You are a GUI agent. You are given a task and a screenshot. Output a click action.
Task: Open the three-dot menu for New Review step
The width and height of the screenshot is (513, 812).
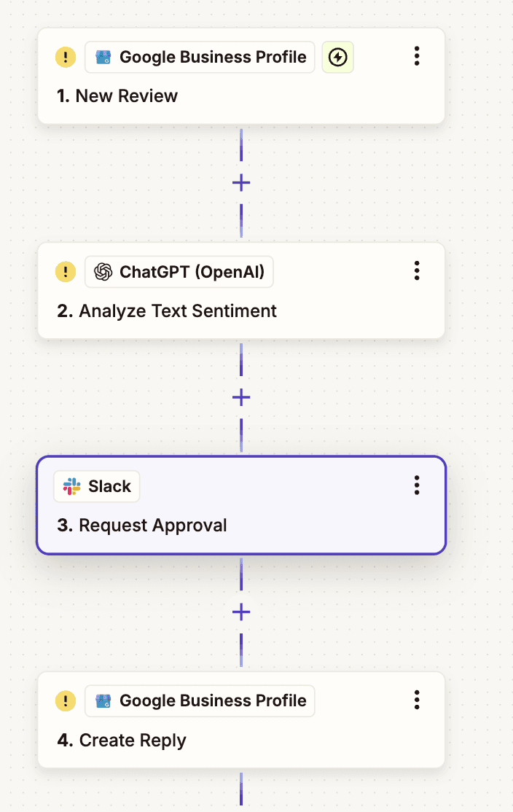pos(417,56)
